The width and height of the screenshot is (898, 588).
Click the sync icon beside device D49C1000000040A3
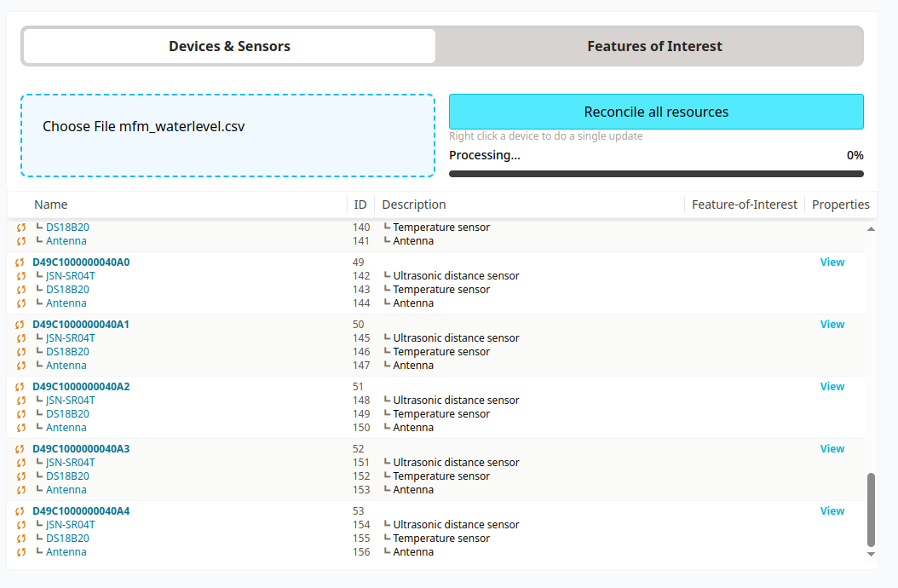point(20,449)
